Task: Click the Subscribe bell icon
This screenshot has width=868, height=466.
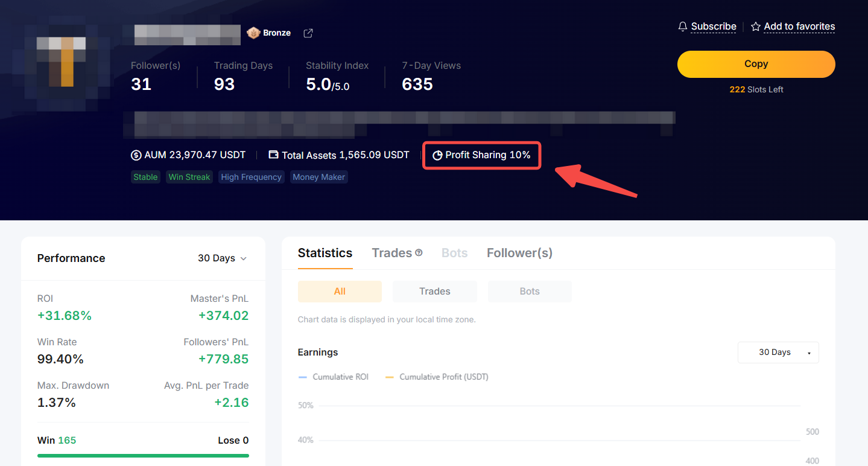Action: pyautogui.click(x=683, y=27)
